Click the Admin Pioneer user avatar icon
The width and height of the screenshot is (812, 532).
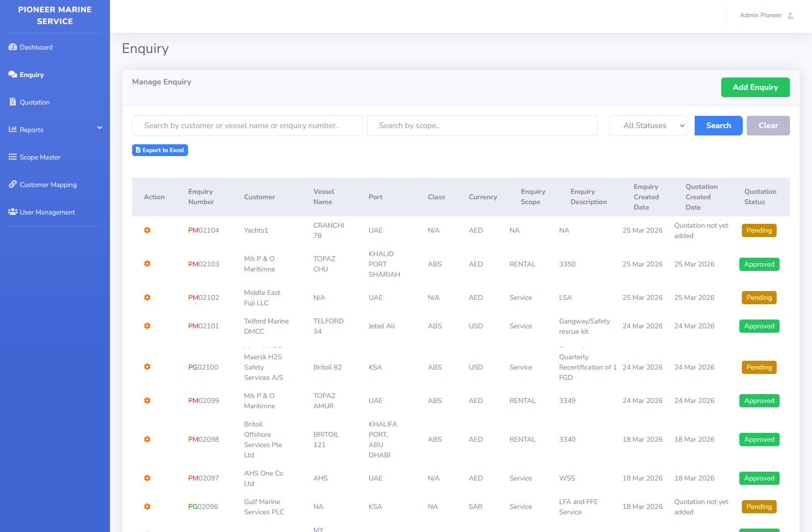point(790,16)
